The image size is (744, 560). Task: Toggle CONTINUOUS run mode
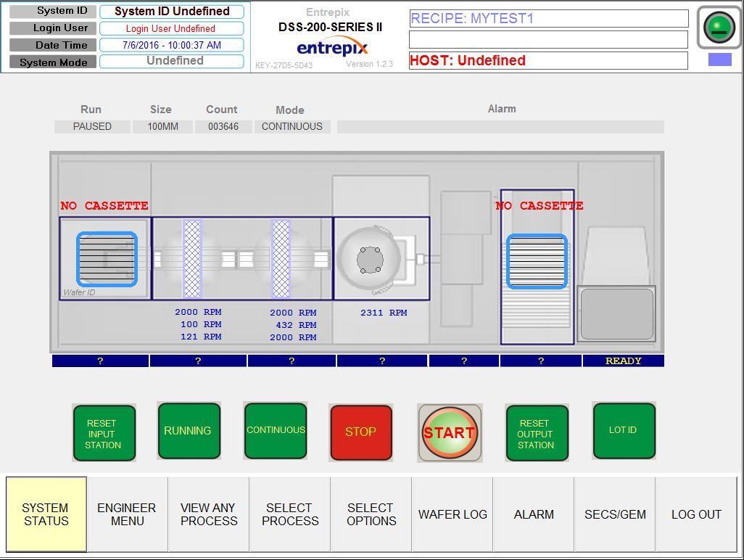[276, 430]
